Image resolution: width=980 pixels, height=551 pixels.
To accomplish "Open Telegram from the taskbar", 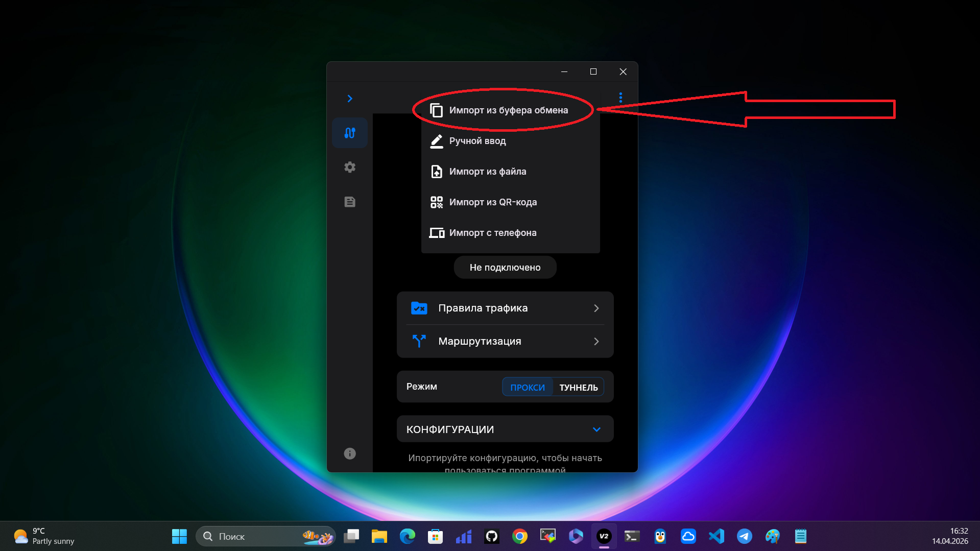I will pyautogui.click(x=744, y=536).
